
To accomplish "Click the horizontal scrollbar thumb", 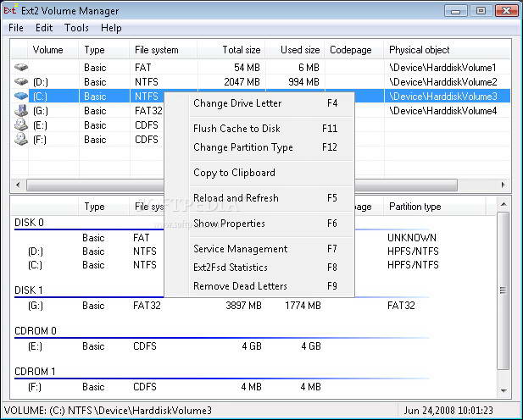I will (242, 185).
